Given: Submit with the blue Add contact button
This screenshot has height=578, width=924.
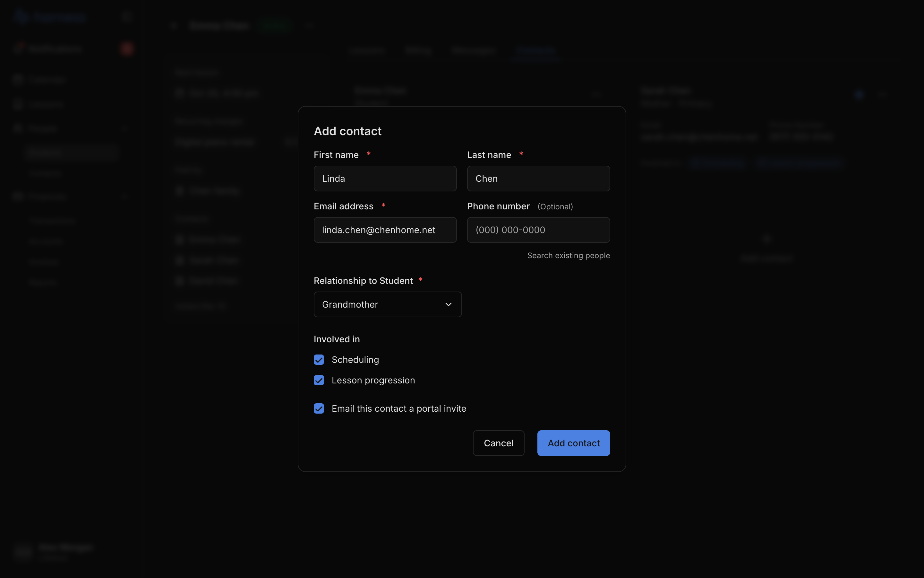Looking at the screenshot, I should tap(574, 443).
